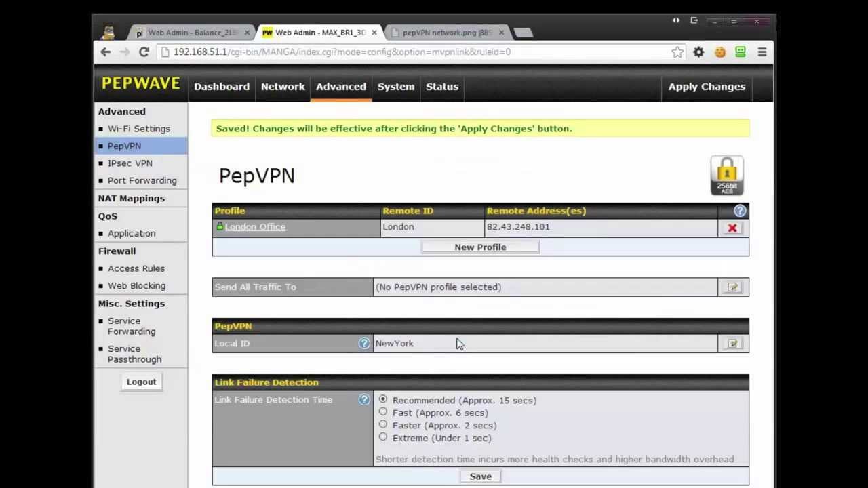Open the Status menu
Screen dimensions: 868x488
442,87
